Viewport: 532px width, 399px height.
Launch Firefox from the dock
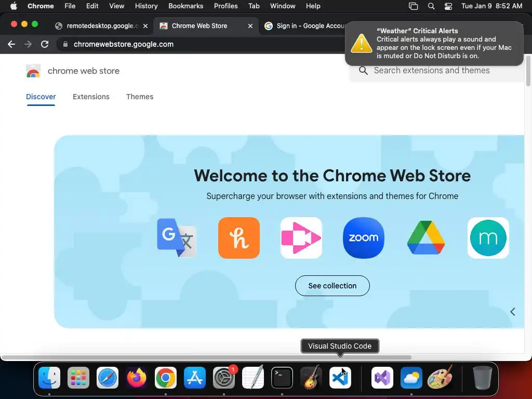coord(137,378)
